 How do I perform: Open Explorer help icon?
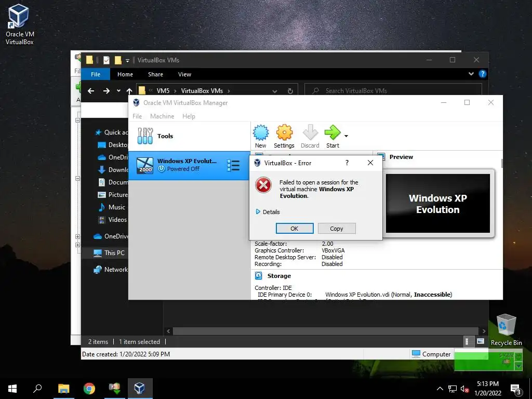coord(483,74)
